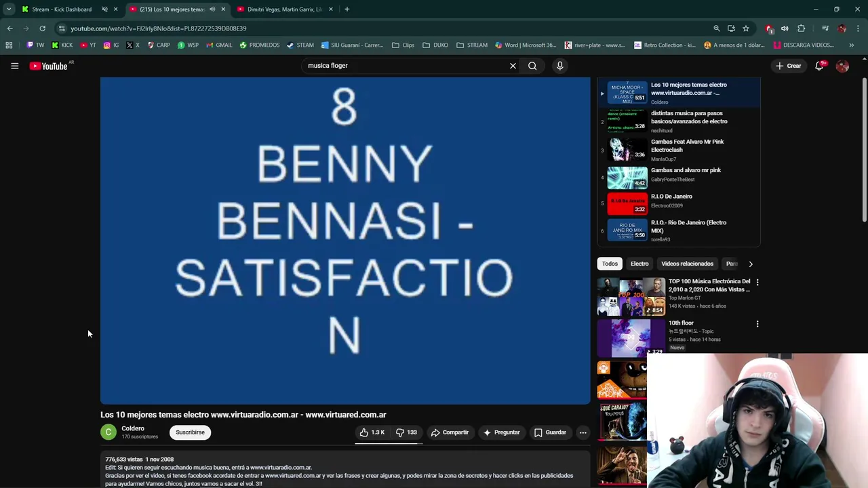
Task: Click the browser address bar URL
Action: point(158,28)
